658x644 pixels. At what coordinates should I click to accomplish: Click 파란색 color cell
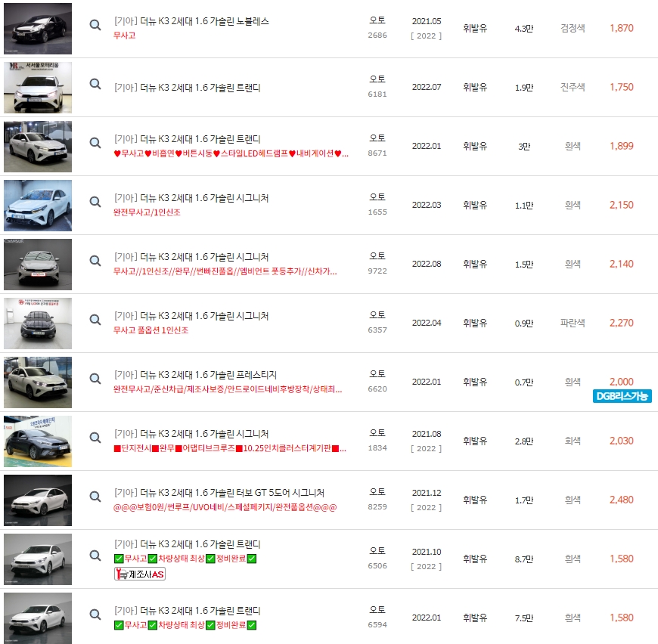pyautogui.click(x=573, y=323)
